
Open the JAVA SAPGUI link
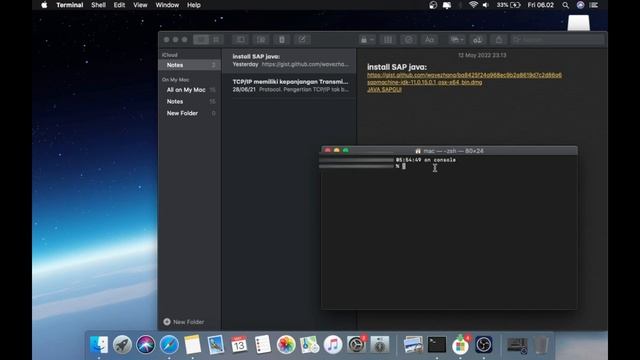tap(384, 89)
